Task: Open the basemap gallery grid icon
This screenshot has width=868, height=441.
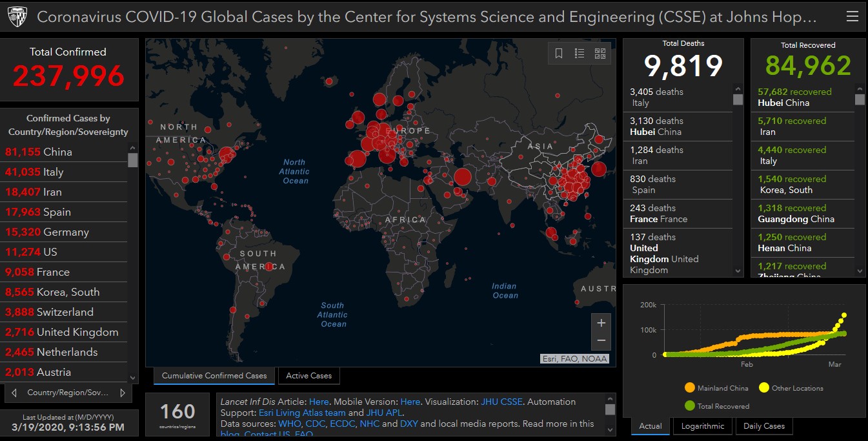Action: tap(600, 54)
